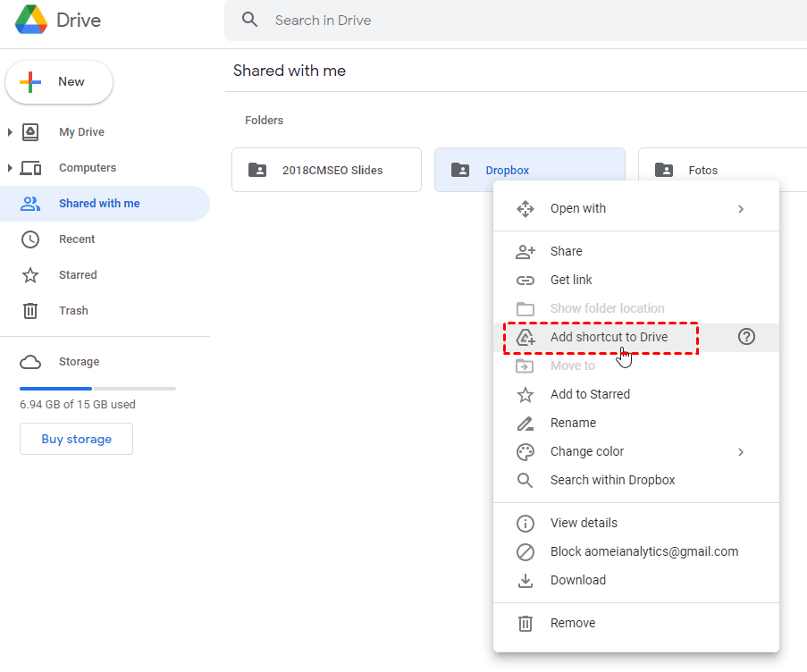
Task: Open the Search in Drive magnifier icon
Action: [x=249, y=19]
